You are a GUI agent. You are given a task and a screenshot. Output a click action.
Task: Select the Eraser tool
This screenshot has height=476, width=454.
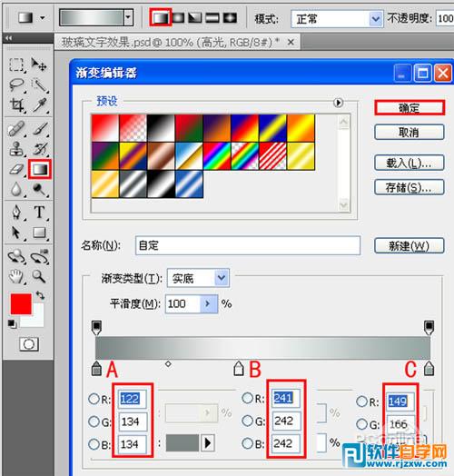pos(16,169)
